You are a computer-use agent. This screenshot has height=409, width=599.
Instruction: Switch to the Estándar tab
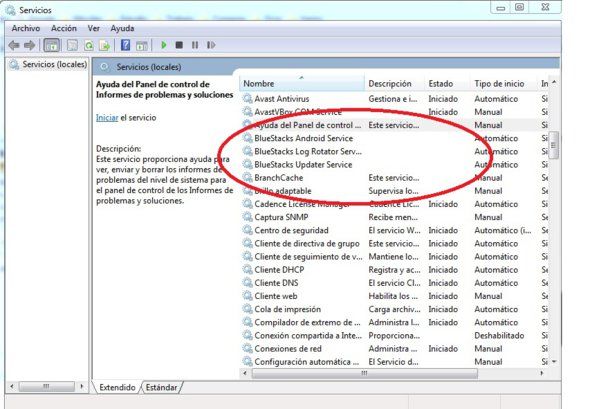[162, 387]
